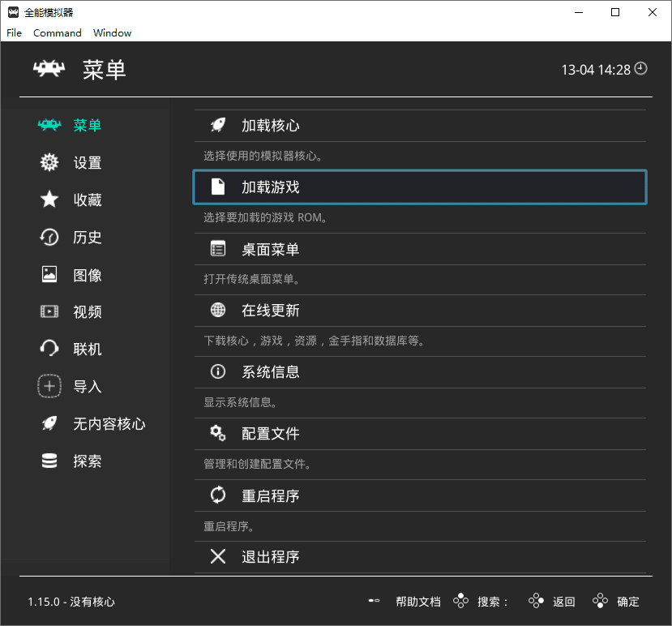
Task: Click the 菜单 header title text
Action: tap(104, 70)
